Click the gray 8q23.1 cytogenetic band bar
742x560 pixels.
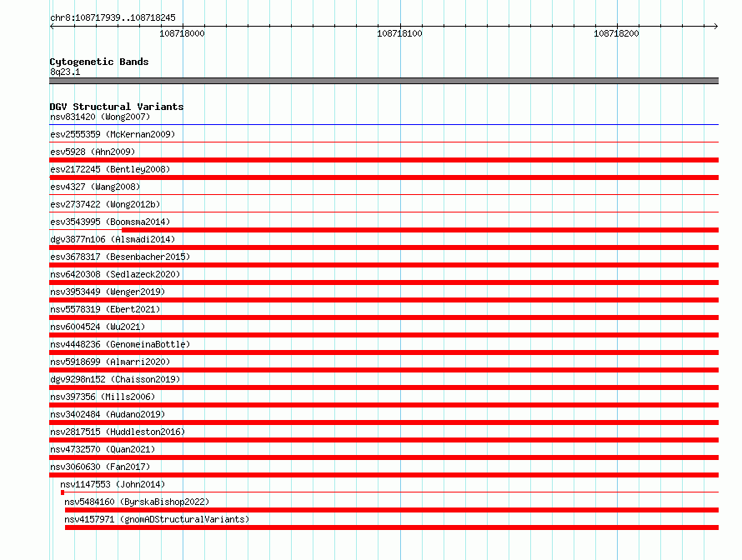tap(384, 81)
